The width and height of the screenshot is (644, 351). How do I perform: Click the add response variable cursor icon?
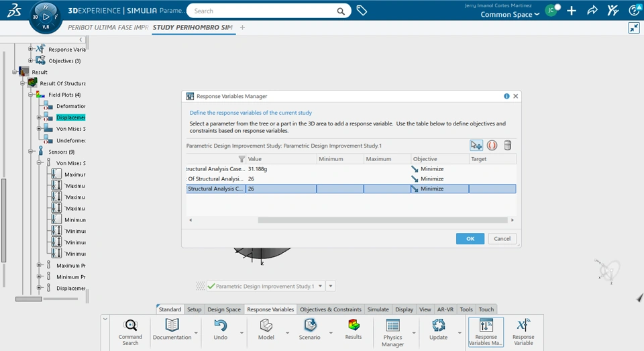click(476, 145)
